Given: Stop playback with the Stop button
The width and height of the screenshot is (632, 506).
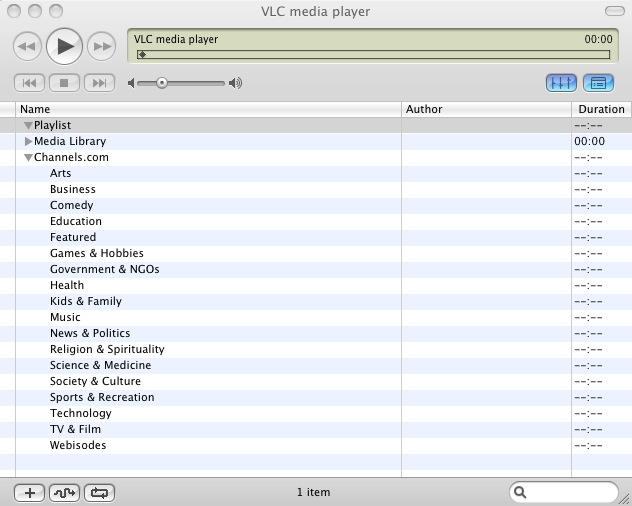Looking at the screenshot, I should coord(64,83).
